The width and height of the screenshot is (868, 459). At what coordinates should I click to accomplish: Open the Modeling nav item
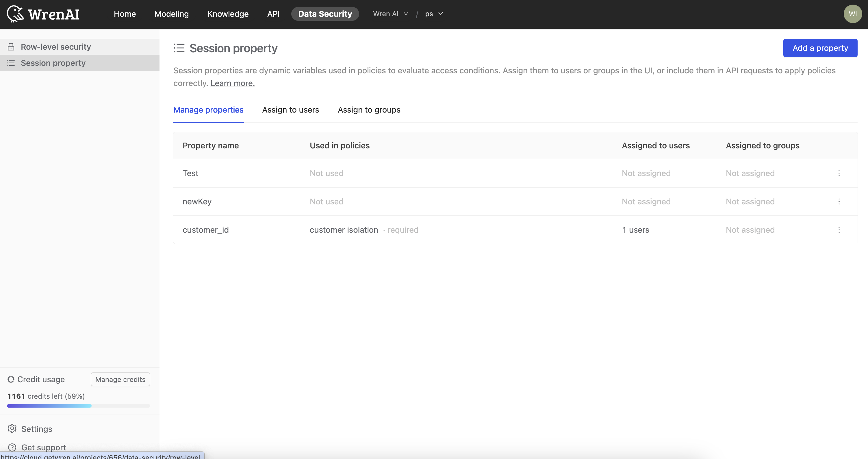point(172,14)
